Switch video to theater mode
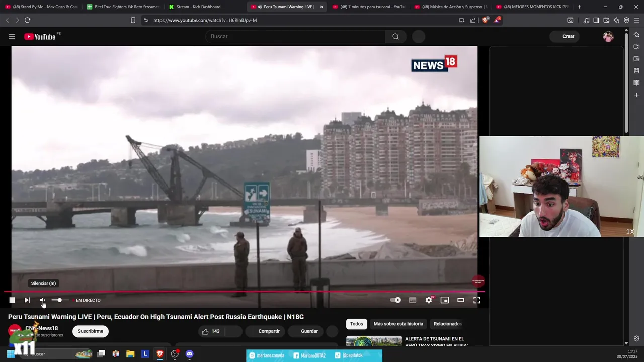644x362 pixels. tap(461, 300)
